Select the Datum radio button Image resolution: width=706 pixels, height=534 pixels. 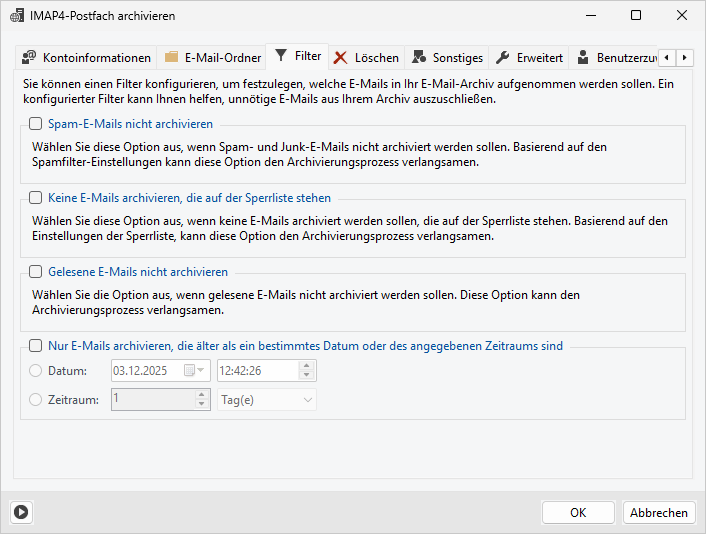click(36, 371)
